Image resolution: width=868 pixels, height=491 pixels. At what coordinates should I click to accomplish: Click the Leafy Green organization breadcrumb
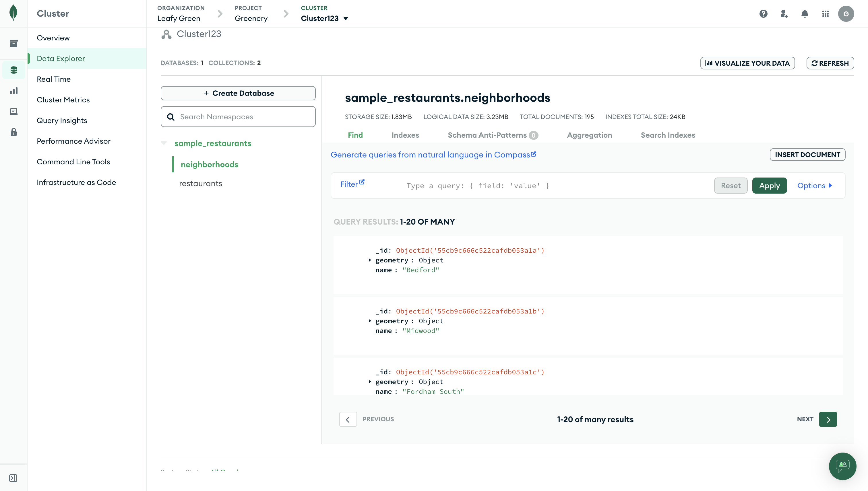pos(179,18)
